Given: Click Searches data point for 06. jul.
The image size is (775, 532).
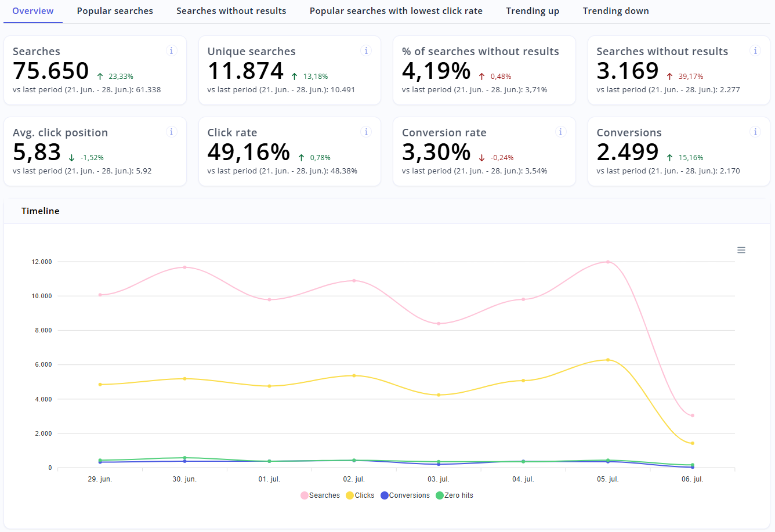Looking at the screenshot, I should click(693, 415).
